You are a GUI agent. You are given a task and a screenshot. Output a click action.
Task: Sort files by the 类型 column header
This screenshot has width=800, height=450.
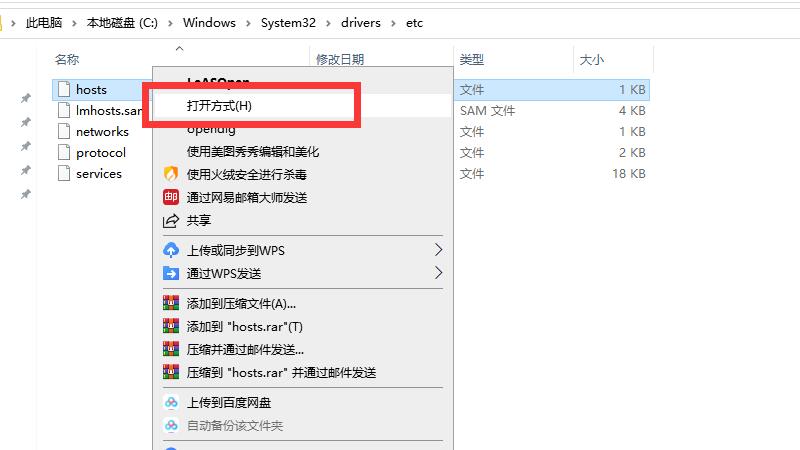(471, 60)
